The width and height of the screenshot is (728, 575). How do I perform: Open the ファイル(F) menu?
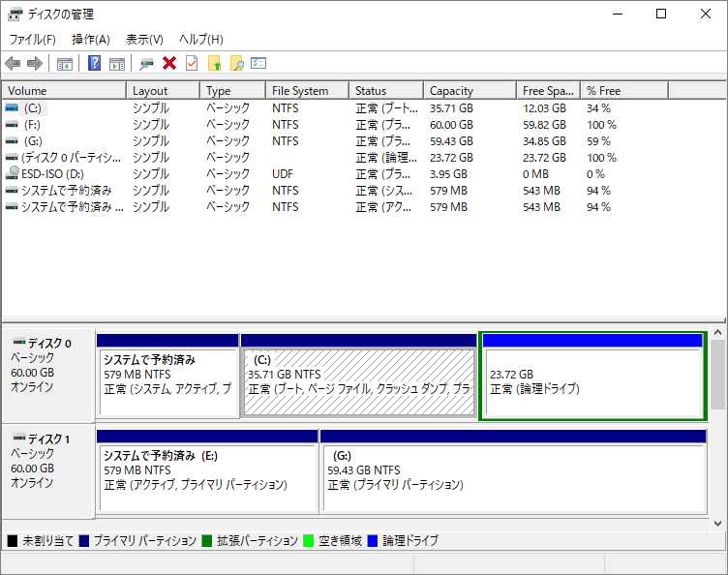click(x=33, y=40)
